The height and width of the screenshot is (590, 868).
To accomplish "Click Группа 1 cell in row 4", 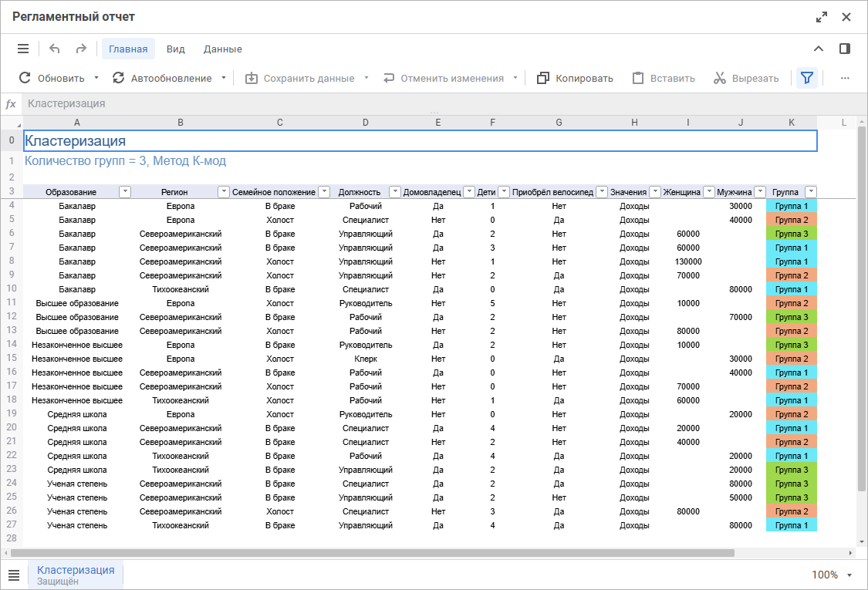I will tap(792, 206).
